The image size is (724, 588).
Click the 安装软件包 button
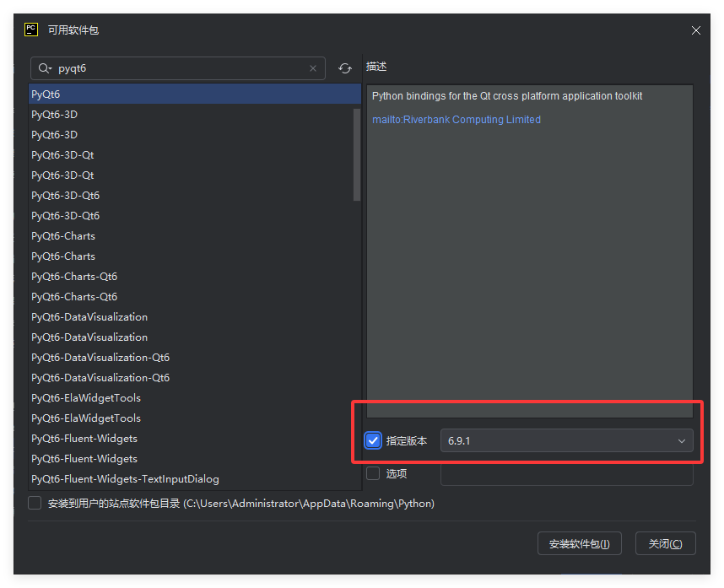tap(579, 543)
